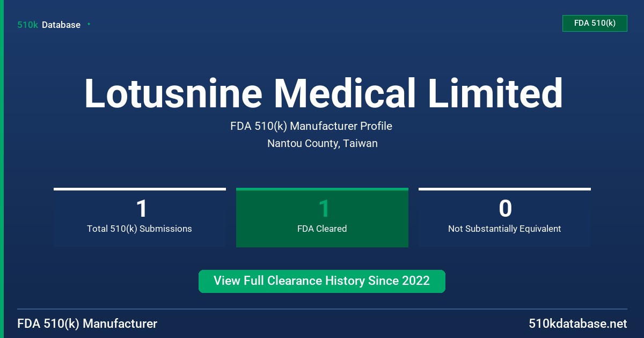The image size is (644, 338).
Task: Click the FDA 510(k) Manufacturer footer text
Action: click(87, 324)
